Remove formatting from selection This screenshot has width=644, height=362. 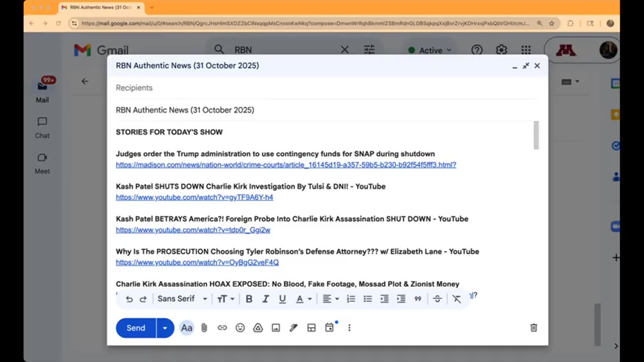coord(456,299)
